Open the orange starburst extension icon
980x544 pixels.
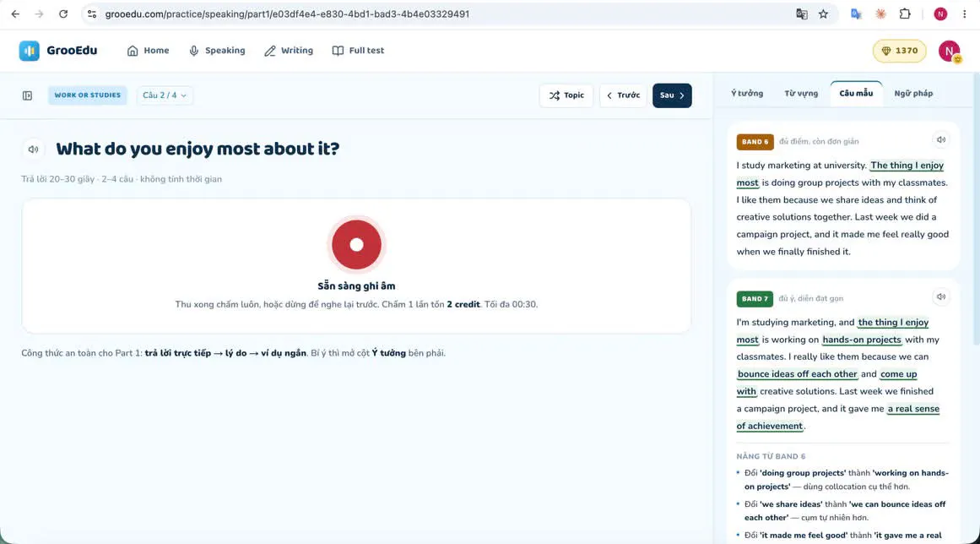(x=880, y=14)
